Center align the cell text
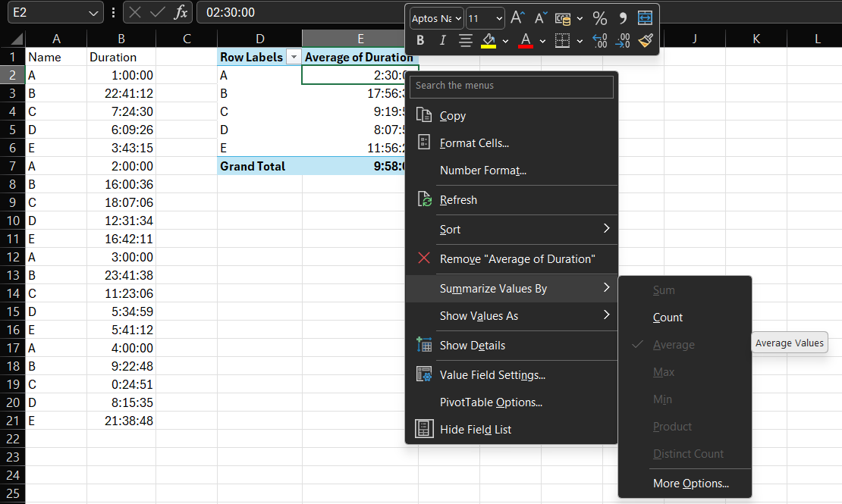Viewport: 842px width, 504px height. (x=466, y=40)
